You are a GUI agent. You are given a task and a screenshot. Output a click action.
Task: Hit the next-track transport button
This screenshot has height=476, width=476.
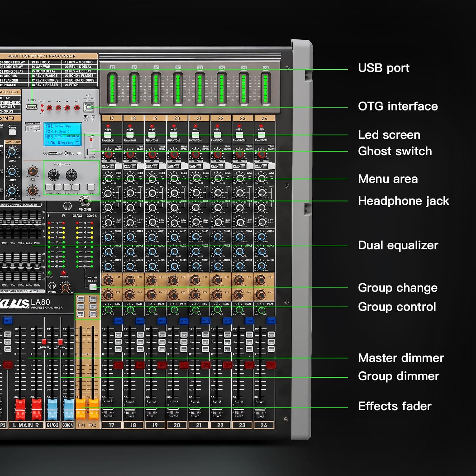(x=67, y=108)
